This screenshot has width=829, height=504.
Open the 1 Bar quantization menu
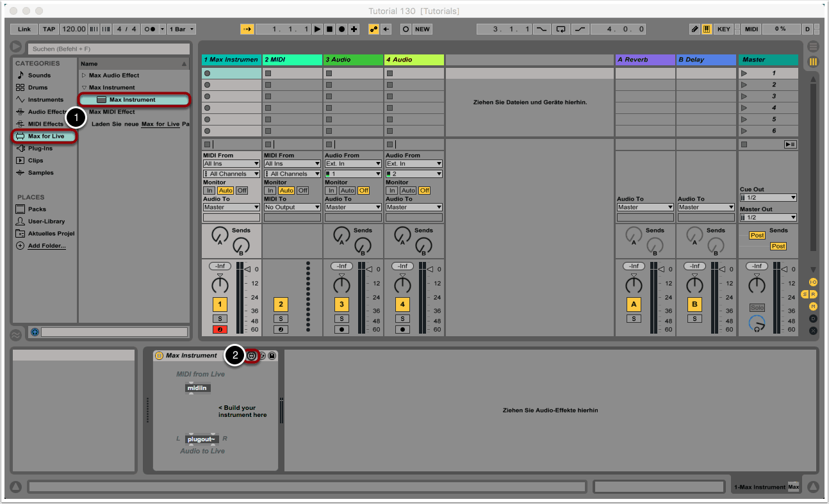tap(182, 29)
